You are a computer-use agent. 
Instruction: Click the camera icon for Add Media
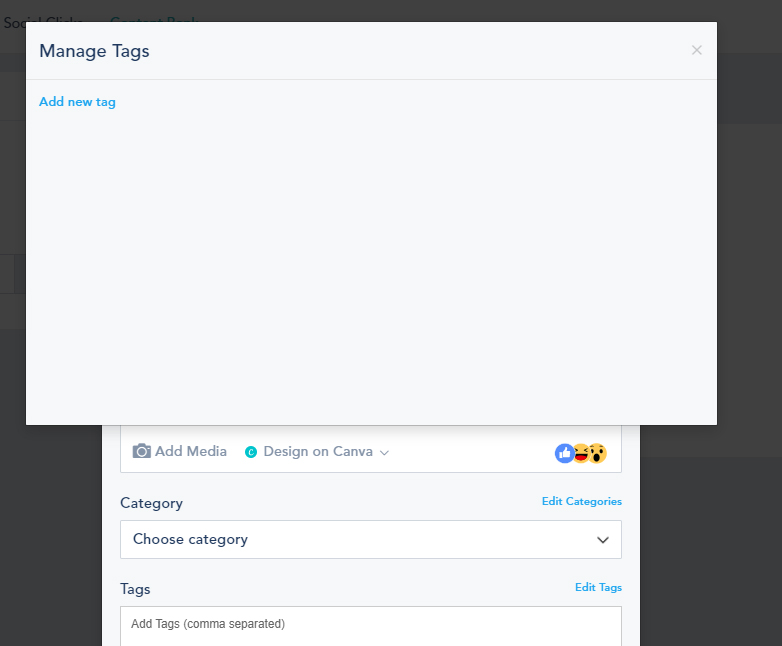(x=142, y=451)
